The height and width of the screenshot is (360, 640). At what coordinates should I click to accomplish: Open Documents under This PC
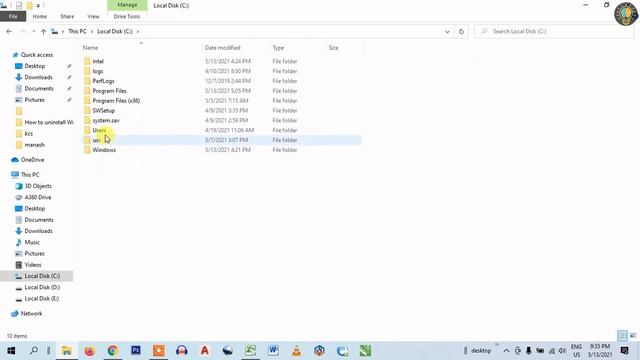(x=39, y=220)
